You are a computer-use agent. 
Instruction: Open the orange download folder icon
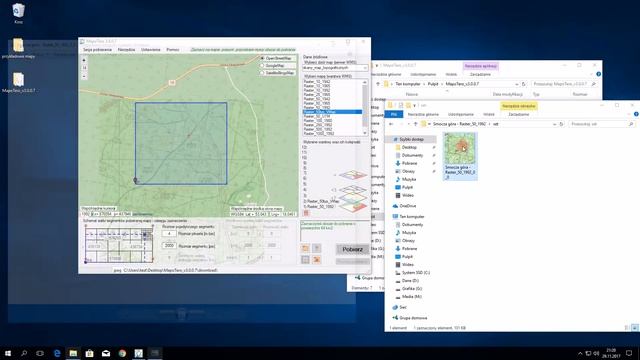point(305,248)
